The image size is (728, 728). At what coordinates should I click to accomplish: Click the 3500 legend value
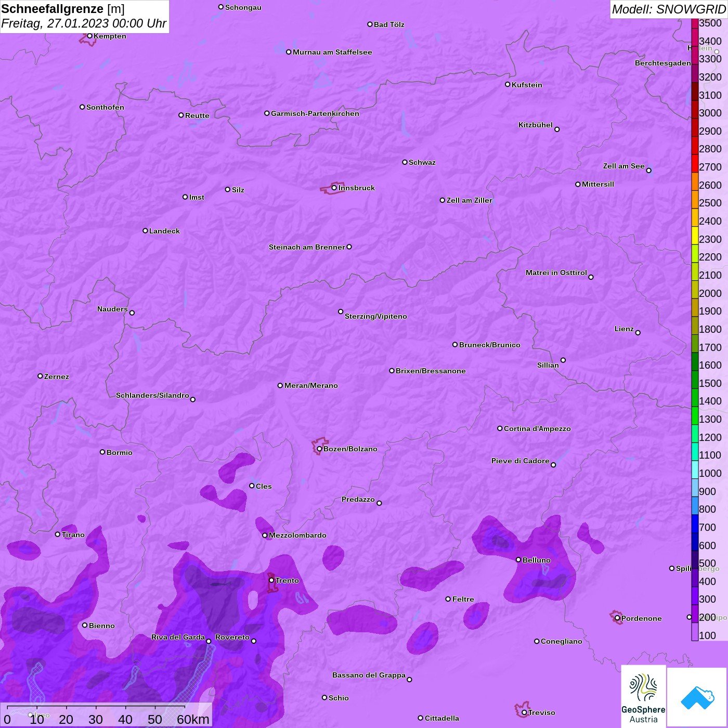[x=710, y=23]
